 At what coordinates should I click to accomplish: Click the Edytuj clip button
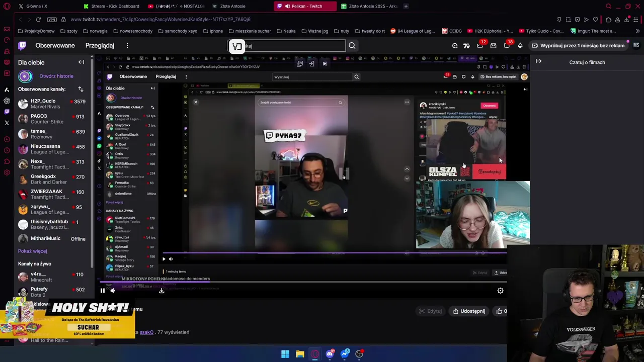point(430,311)
